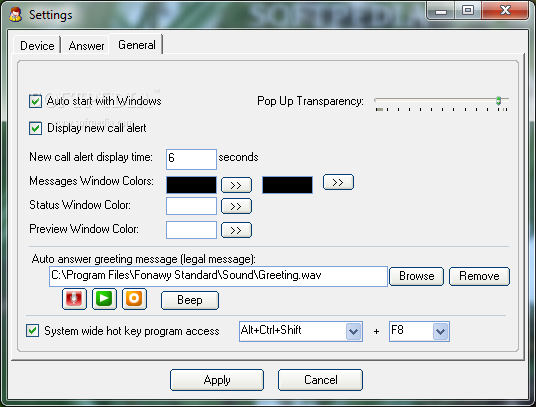Click the red microphone record greeting icon
Image resolution: width=536 pixels, height=407 pixels.
(x=74, y=299)
